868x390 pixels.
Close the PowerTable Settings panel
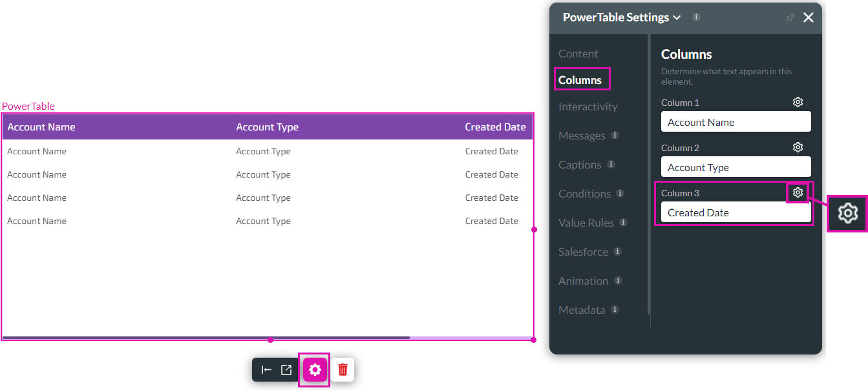[809, 17]
